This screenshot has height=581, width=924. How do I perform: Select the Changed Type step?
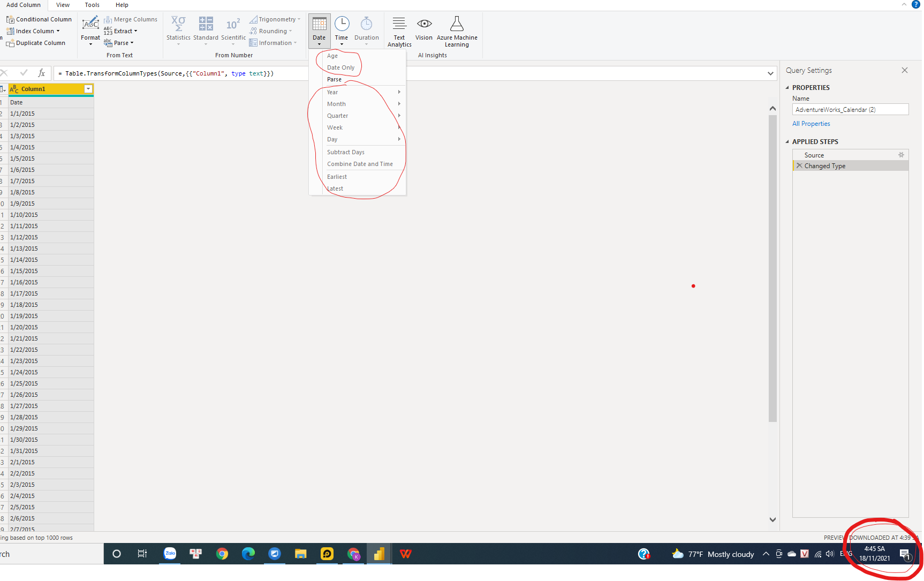[x=850, y=166]
